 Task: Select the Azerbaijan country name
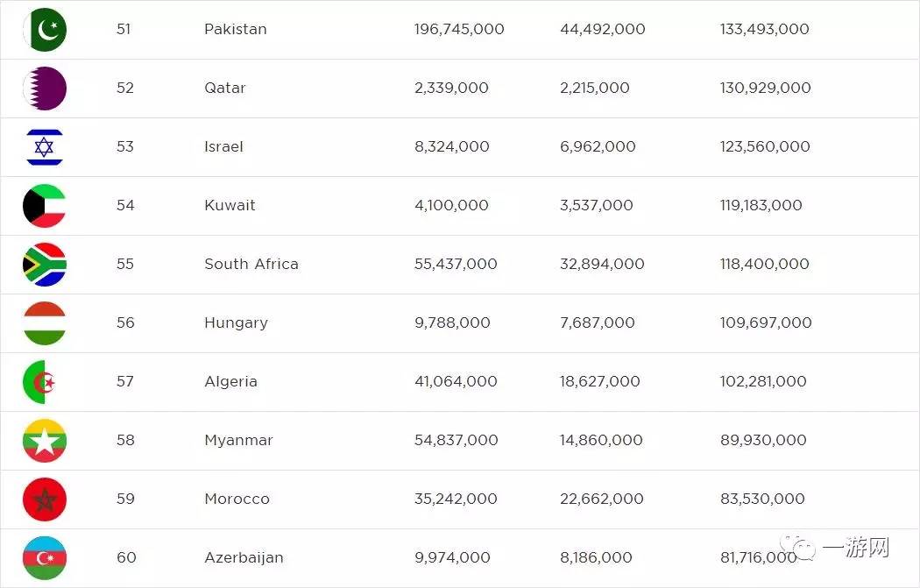coord(244,557)
